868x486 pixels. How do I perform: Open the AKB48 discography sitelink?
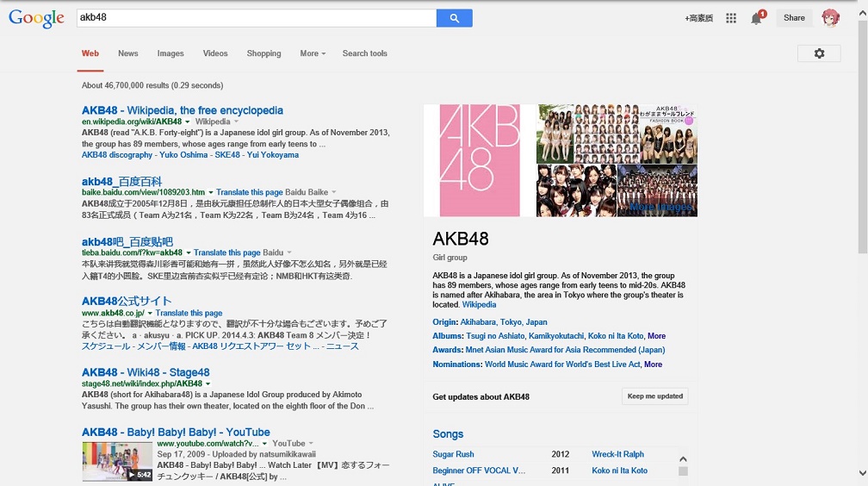pyautogui.click(x=117, y=155)
